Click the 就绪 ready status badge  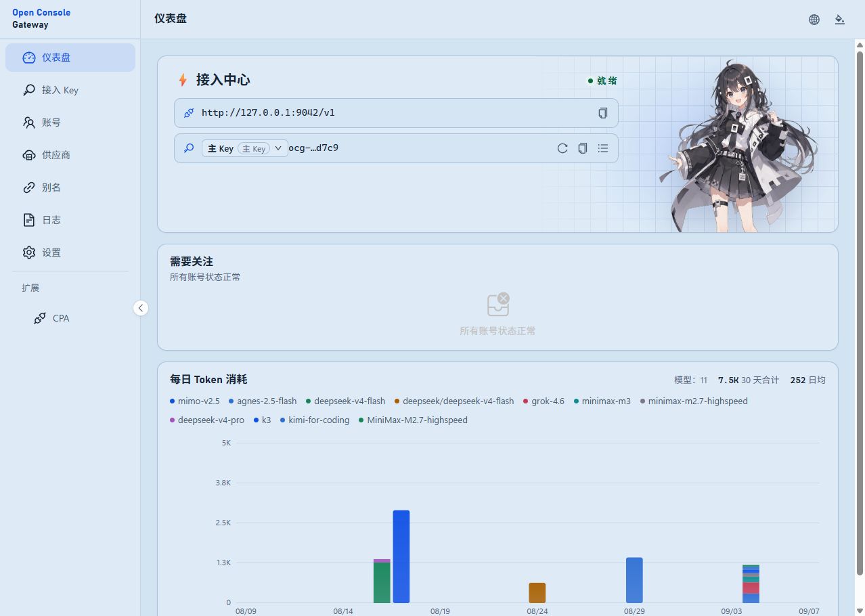pos(602,81)
